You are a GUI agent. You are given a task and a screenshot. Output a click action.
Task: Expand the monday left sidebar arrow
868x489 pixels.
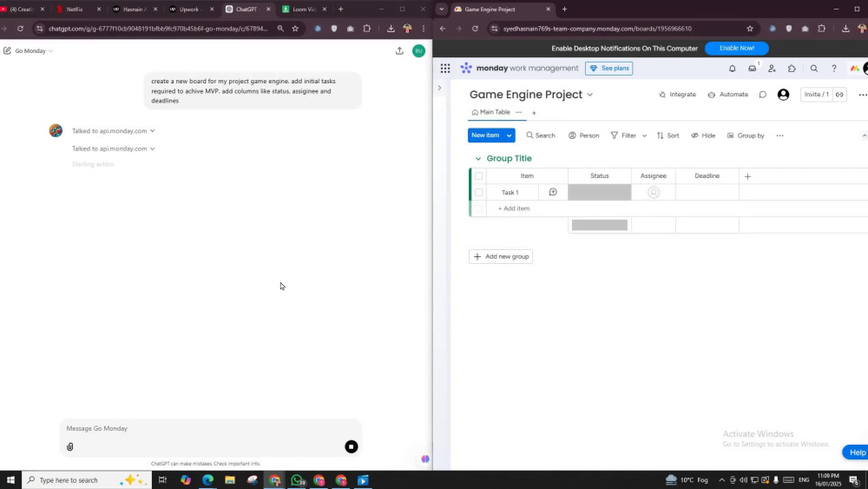(439, 88)
